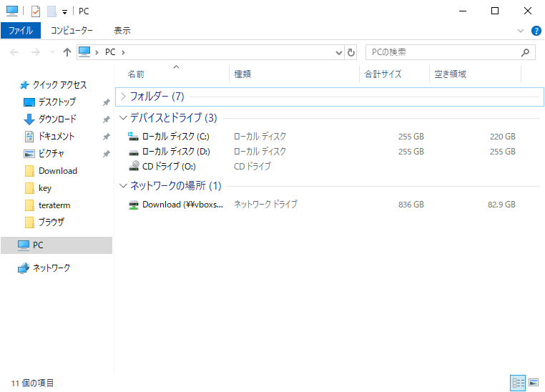This screenshot has width=545, height=392.
Task: Select the CD ドライブ (O:) icon
Action: [134, 166]
